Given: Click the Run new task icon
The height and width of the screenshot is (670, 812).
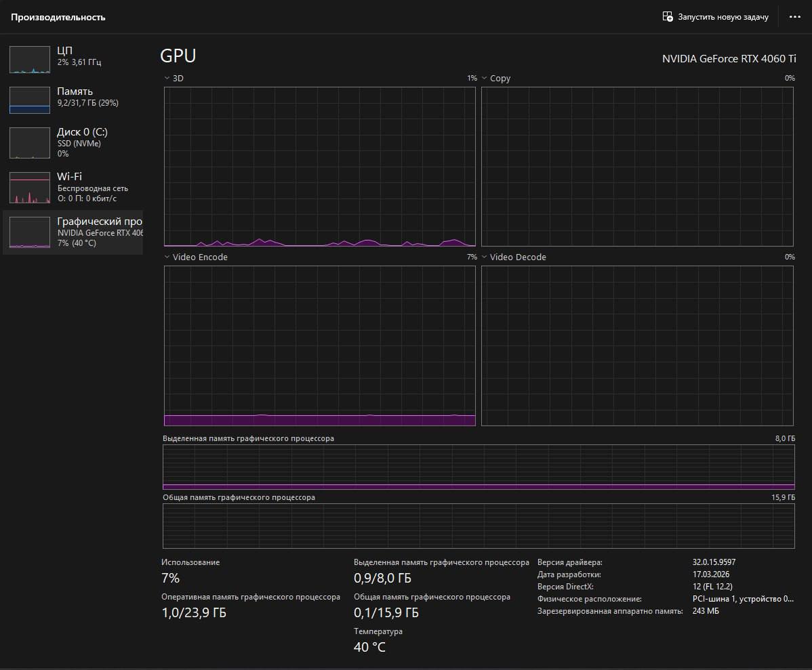Looking at the screenshot, I should click(x=668, y=16).
